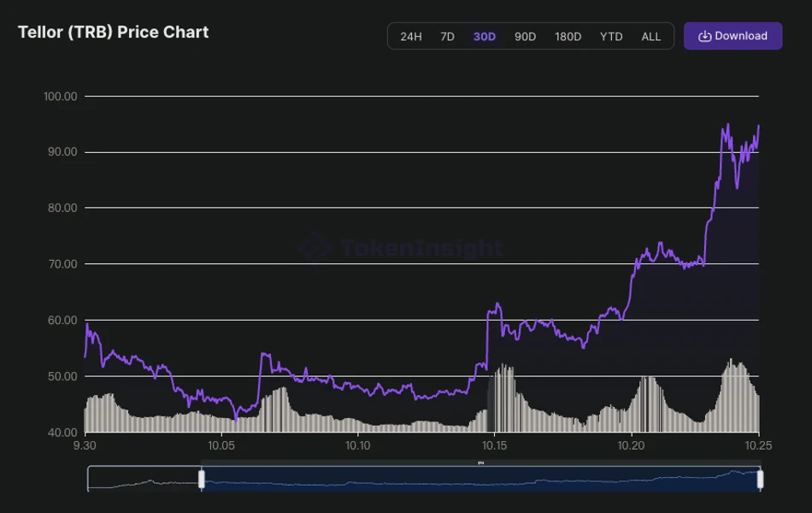
Task: Click the unselected left part of range navigator
Action: pyautogui.click(x=144, y=480)
